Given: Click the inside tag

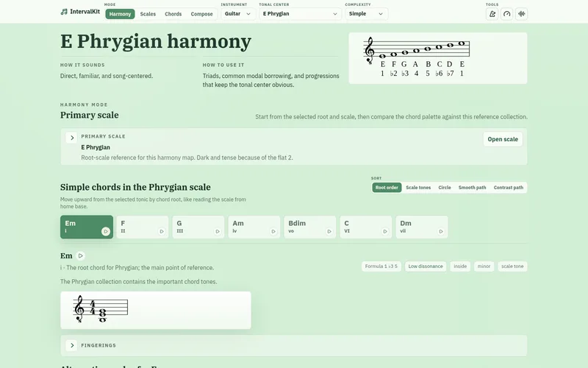Looking at the screenshot, I should click(460, 266).
